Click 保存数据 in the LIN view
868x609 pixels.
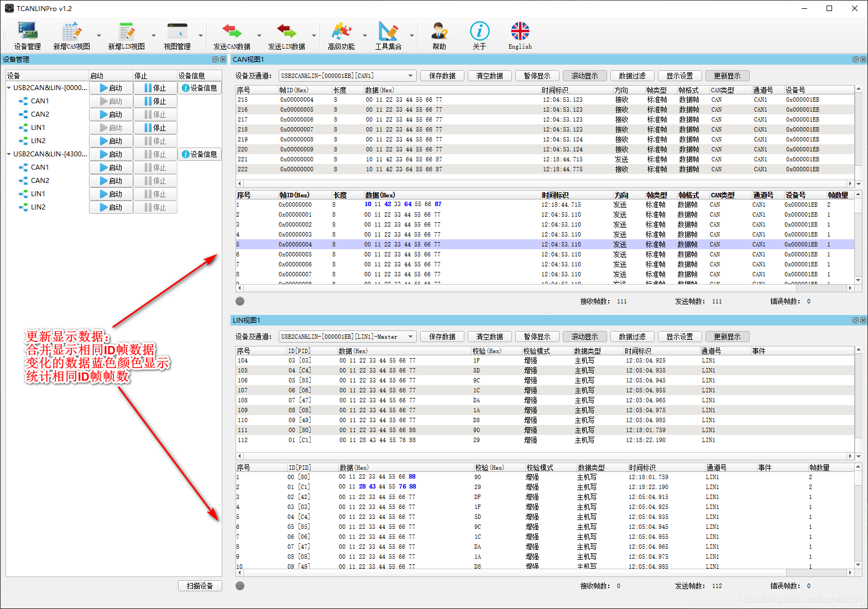coord(442,337)
